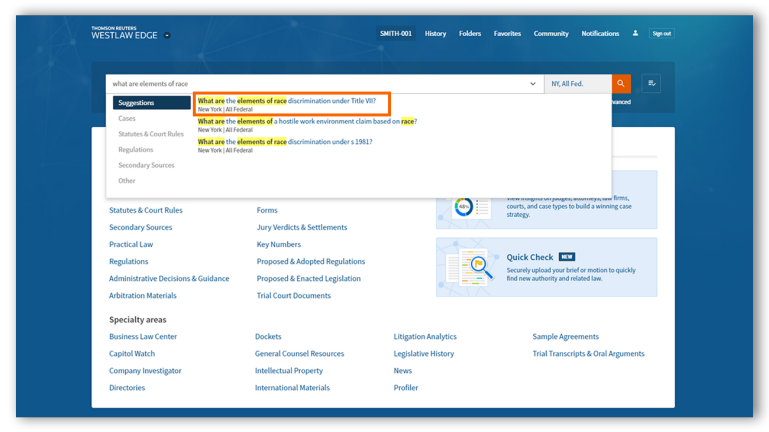Click the litigation analytics donut chart icon
Screen dimensions: 769x432
(464, 206)
